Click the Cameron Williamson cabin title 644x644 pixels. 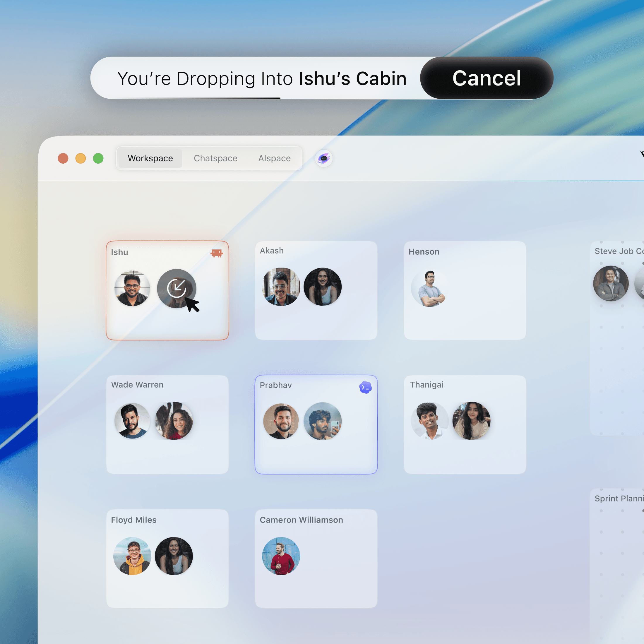tap(301, 520)
